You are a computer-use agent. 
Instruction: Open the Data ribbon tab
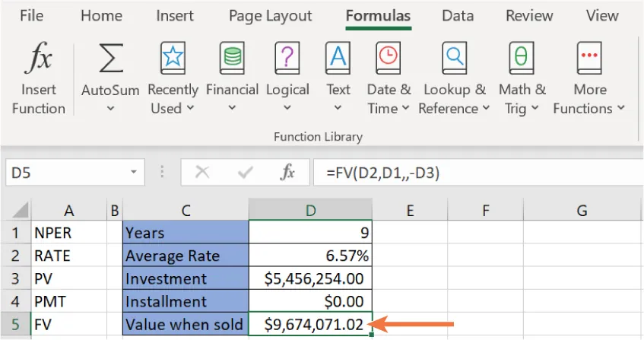coord(458,15)
